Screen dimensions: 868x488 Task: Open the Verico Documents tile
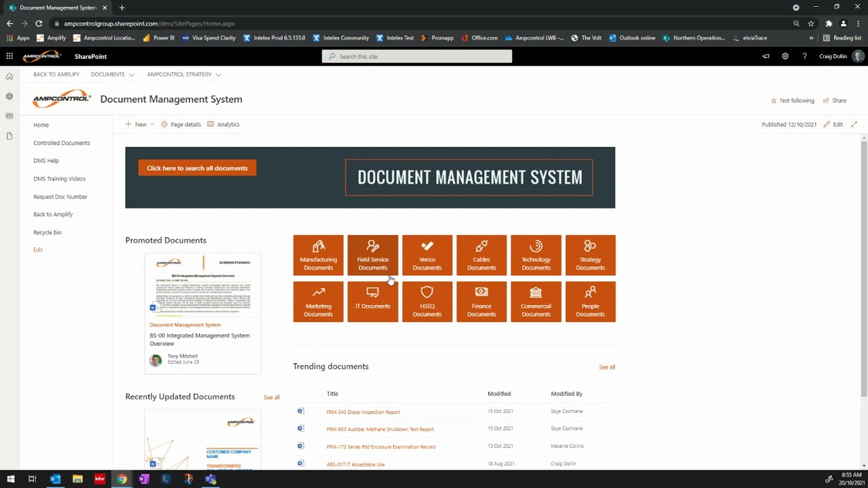pyautogui.click(x=427, y=255)
